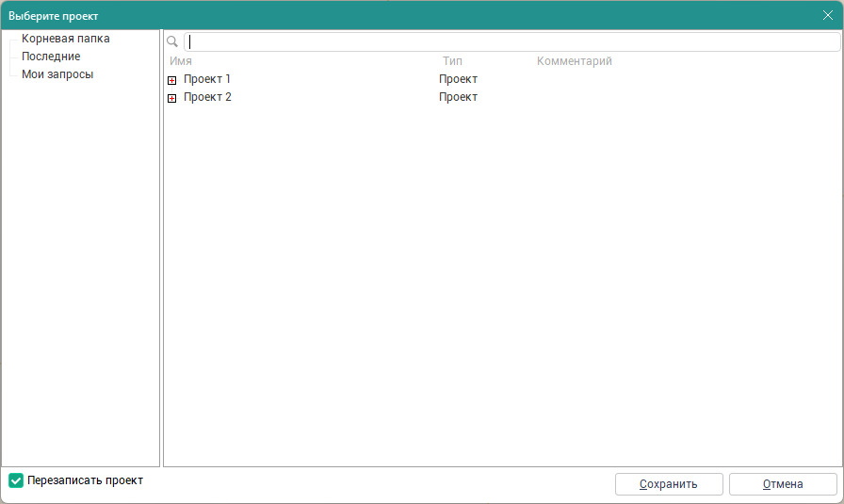The image size is (844, 504).
Task: Click the Проект type cell of Проект 2
Action: [x=458, y=97]
